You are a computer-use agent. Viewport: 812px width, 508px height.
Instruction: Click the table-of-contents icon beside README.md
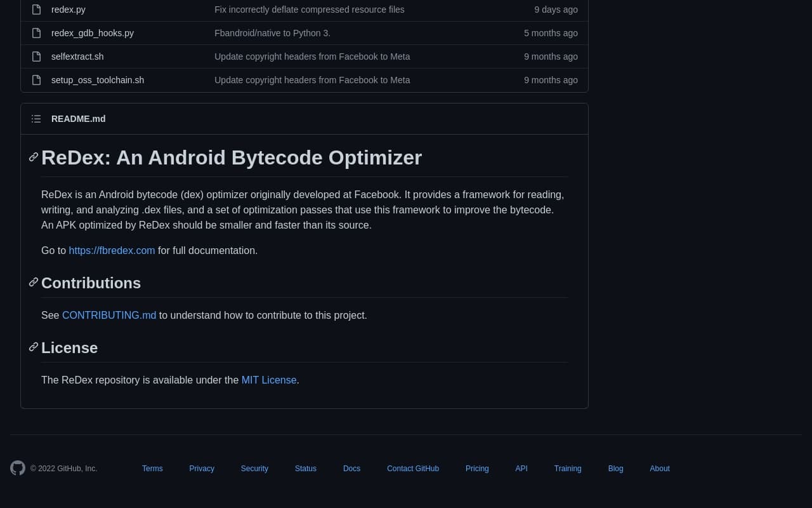click(36, 119)
